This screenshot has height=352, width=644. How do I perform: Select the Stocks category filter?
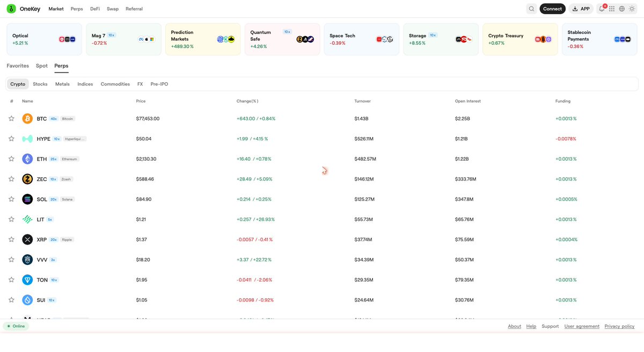point(40,84)
